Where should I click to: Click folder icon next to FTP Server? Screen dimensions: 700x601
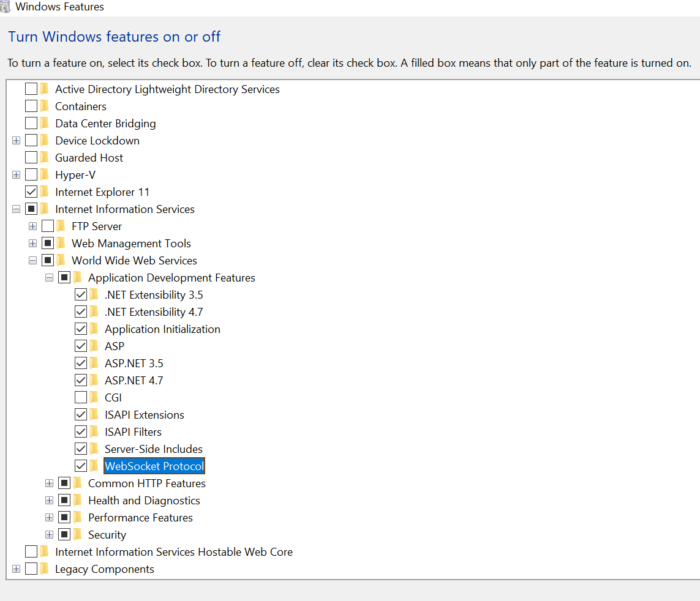(61, 226)
